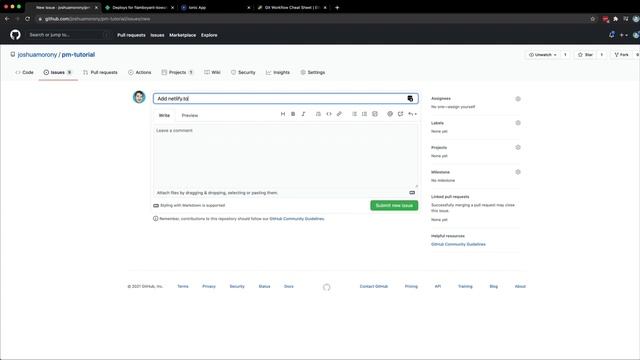Click Issues in the top header
640x360 pixels.
tap(157, 35)
